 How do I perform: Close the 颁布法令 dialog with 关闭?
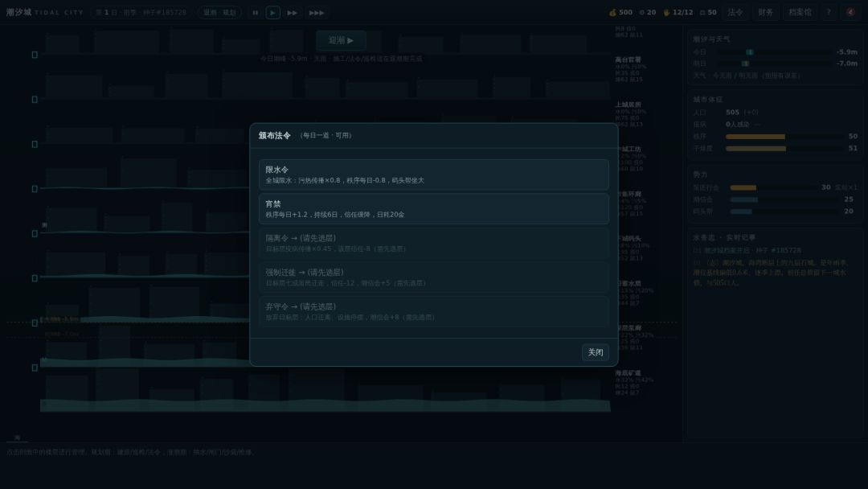click(596, 352)
